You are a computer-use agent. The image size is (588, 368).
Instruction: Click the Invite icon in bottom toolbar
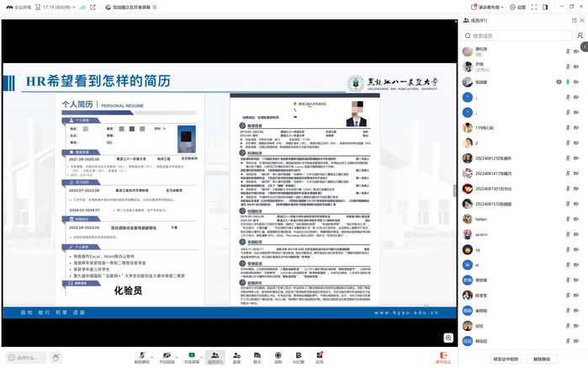(237, 355)
